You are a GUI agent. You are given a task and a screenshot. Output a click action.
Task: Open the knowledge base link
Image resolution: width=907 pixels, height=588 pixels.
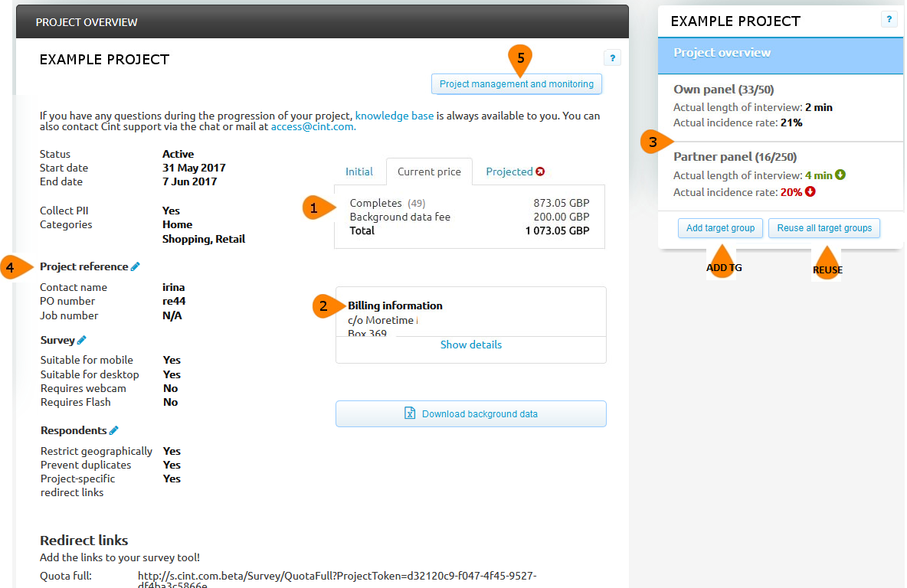point(394,116)
